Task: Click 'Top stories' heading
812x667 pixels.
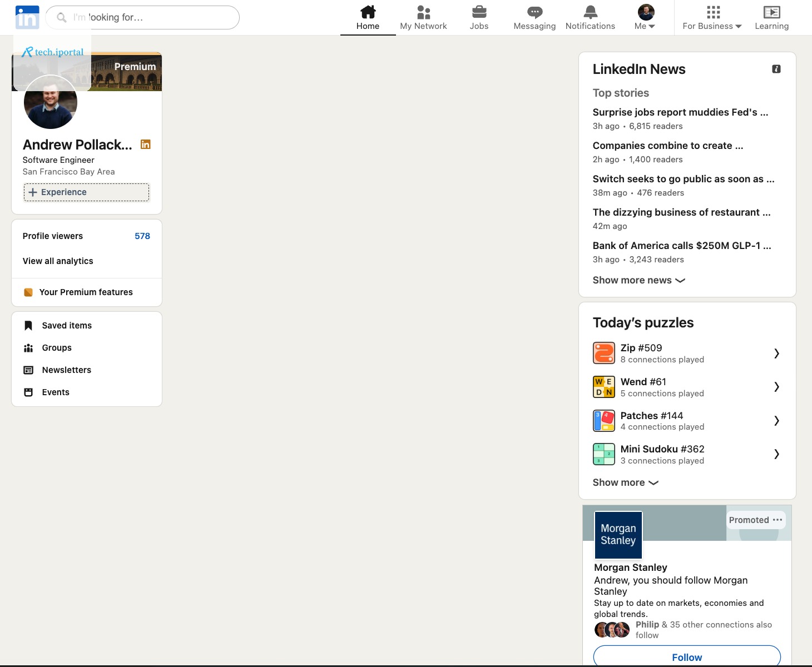Action: [x=621, y=93]
